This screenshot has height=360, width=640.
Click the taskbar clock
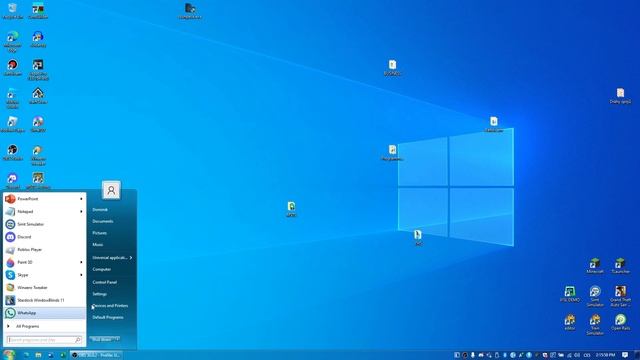tap(605, 355)
